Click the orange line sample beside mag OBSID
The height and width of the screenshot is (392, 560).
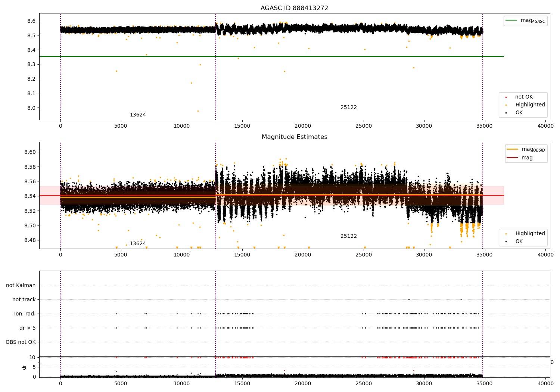click(x=512, y=149)
